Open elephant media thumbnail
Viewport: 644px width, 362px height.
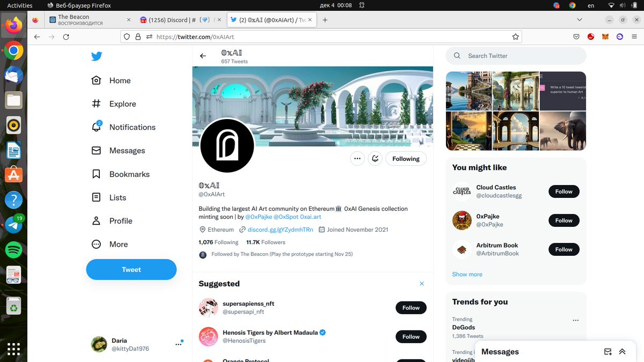[x=563, y=131]
